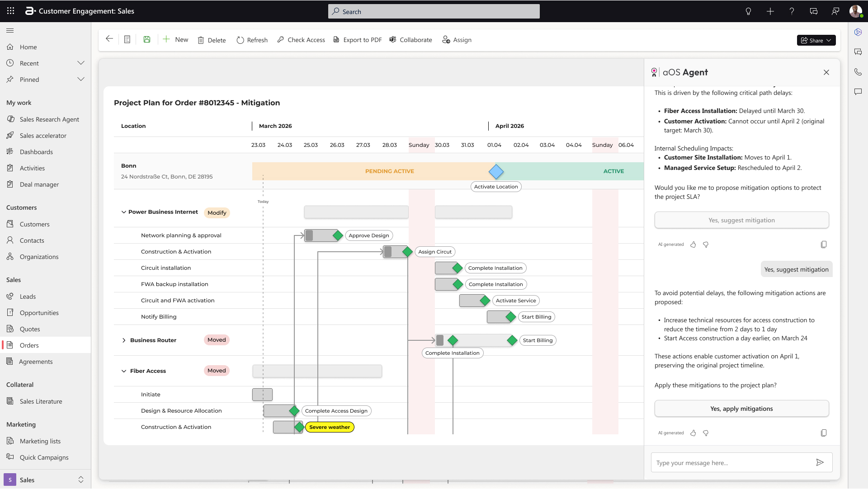Click the green save icon in toolbar
The image size is (868, 489).
point(147,39)
